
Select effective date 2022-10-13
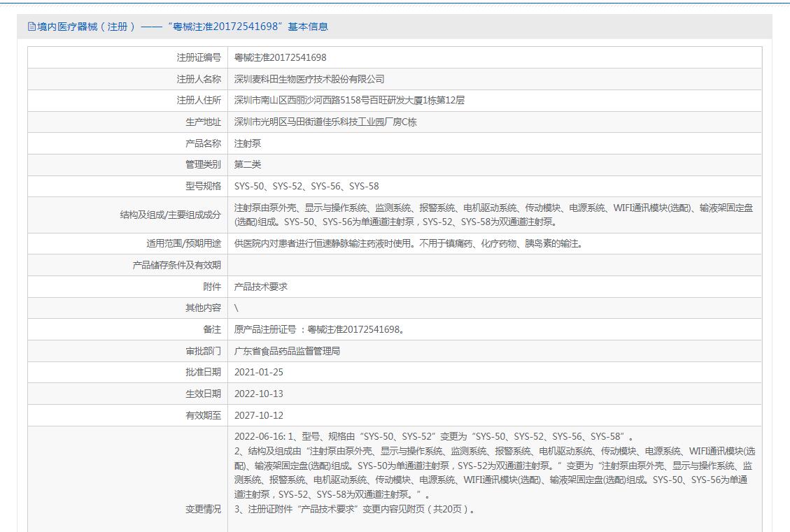[258, 394]
